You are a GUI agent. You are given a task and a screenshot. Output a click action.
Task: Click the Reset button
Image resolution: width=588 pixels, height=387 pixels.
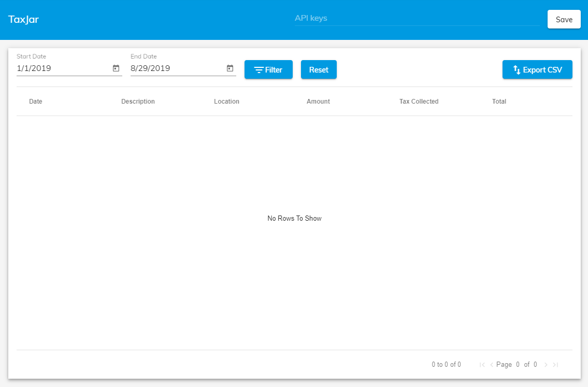319,69
